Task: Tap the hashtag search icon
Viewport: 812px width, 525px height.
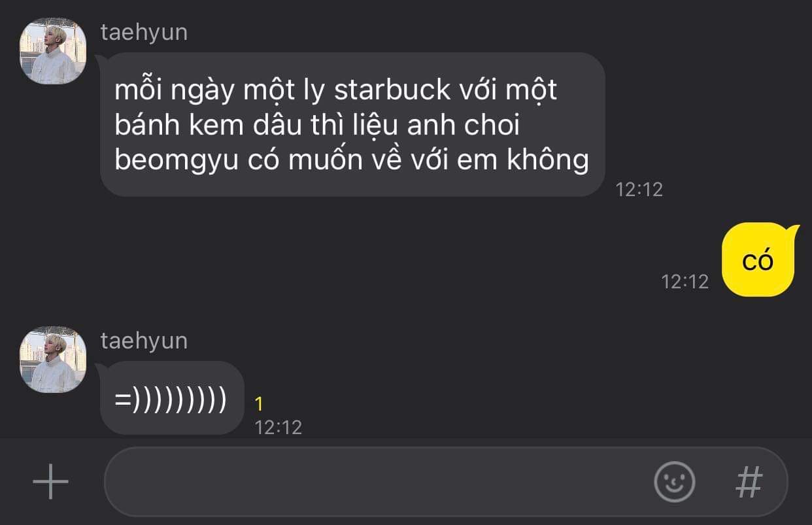Action: (x=749, y=482)
